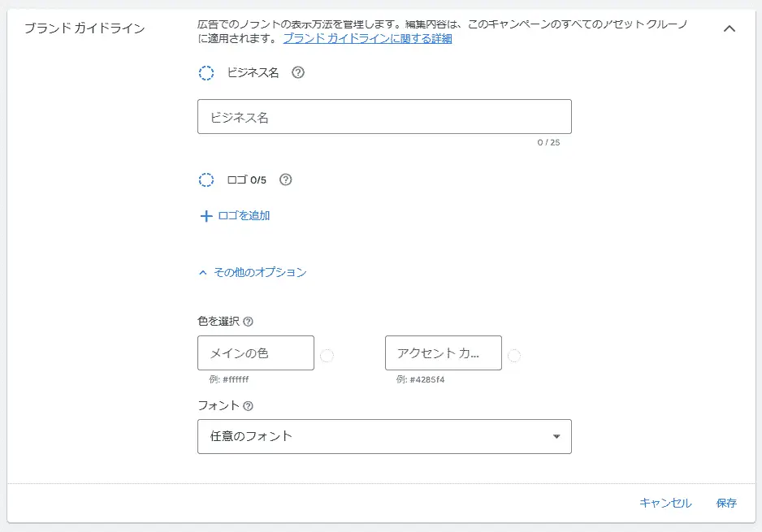Viewport: 762px width, 532px height.
Task: Click inside the ビジネス名 input field
Action: (x=383, y=116)
